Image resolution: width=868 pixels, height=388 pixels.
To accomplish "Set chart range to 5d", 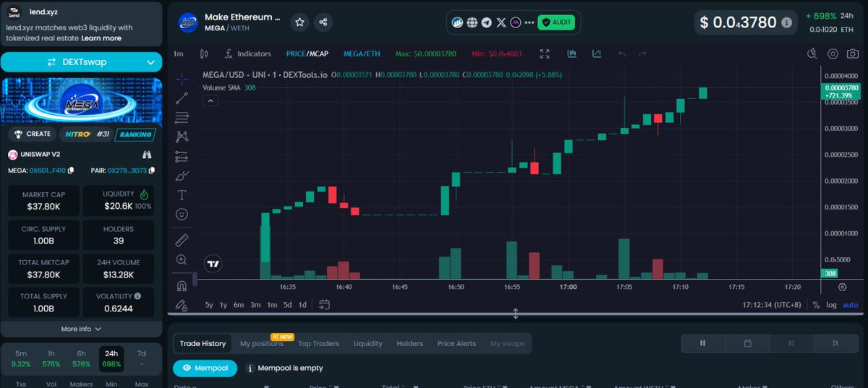I will [x=287, y=305].
